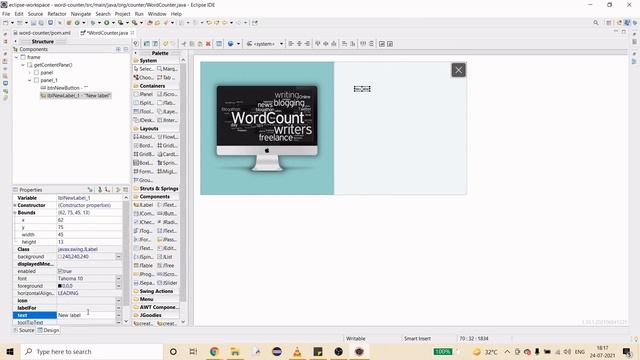Open the Navigate menu
The height and width of the screenshot is (360, 640).
[81, 14]
